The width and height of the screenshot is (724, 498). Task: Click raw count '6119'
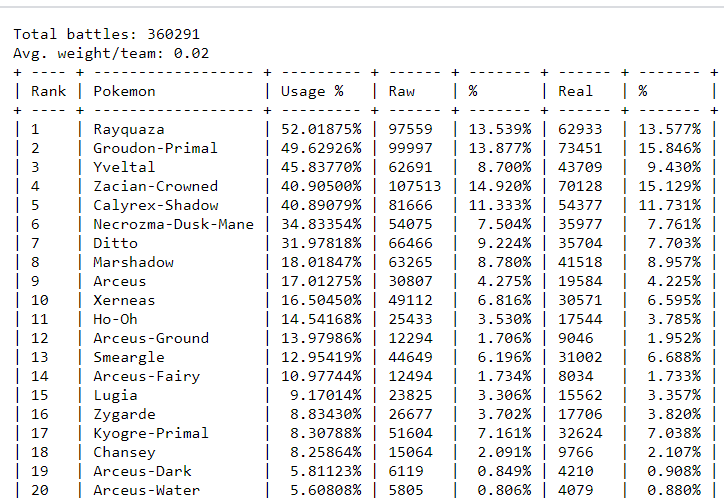406,471
